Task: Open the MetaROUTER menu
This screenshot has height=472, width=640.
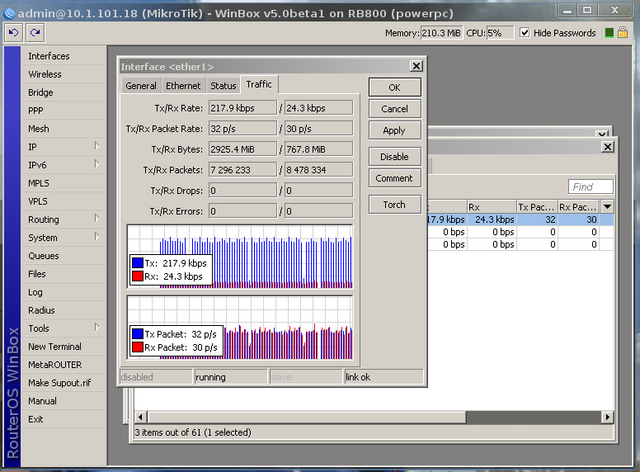Action: coord(63,365)
